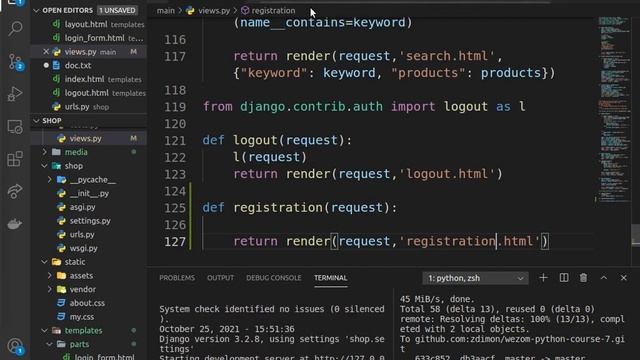
Task: Switch to the Output tab
Action: coord(220,278)
